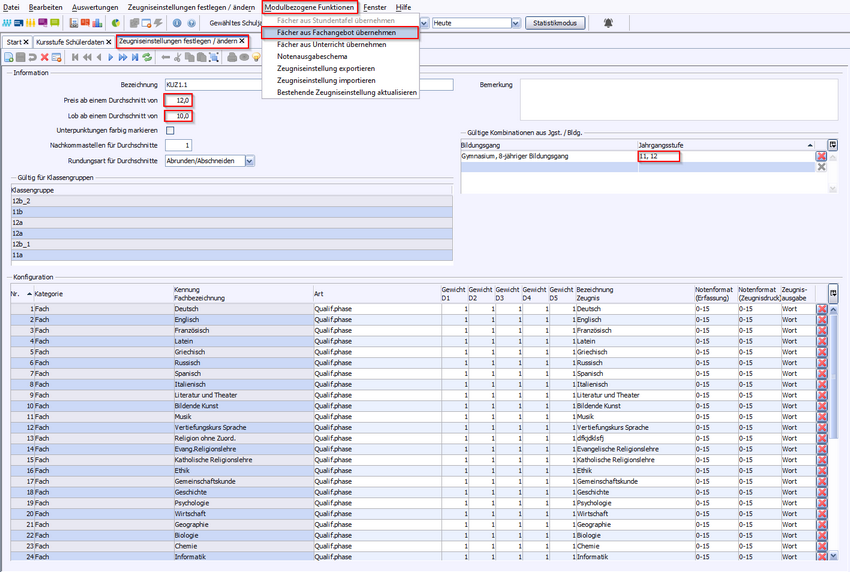Delete the Deutsch subject row with red X
The height and width of the screenshot is (572, 850).
pyautogui.click(x=822, y=309)
